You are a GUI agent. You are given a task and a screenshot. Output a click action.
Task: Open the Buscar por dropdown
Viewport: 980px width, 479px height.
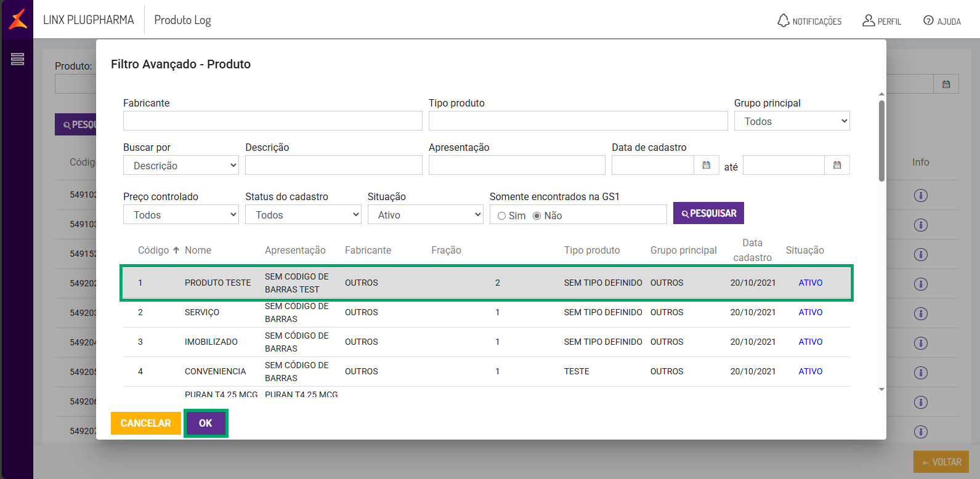181,166
